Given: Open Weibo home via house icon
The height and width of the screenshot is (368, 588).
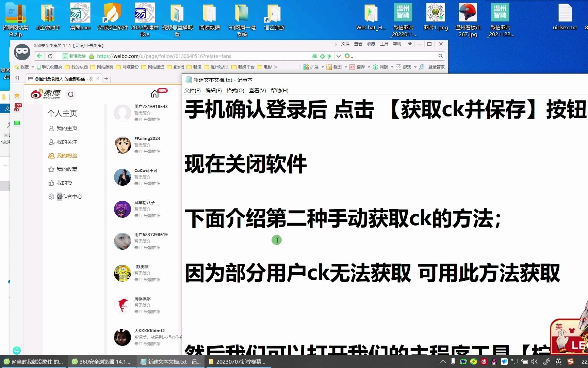Looking at the screenshot, I should click(x=155, y=94).
